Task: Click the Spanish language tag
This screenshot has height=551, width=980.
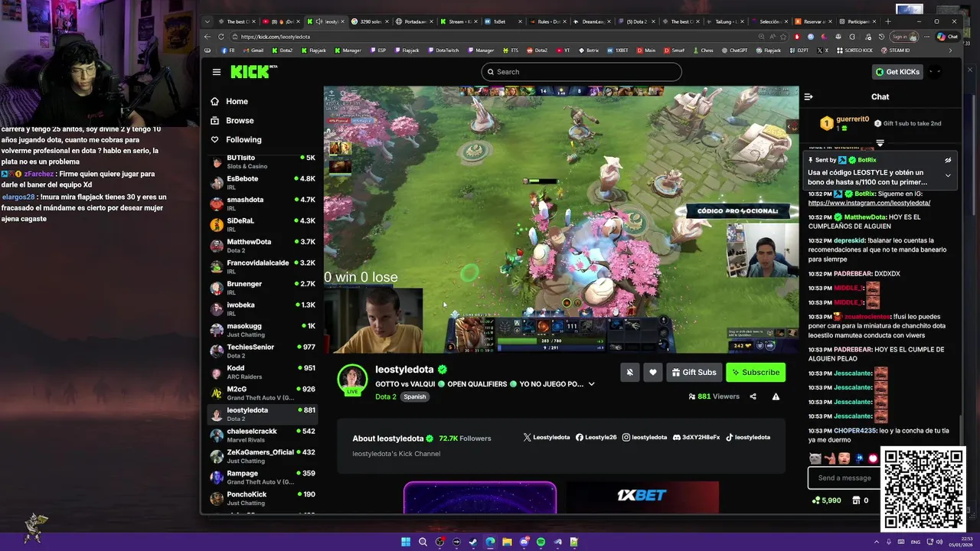Action: (414, 396)
